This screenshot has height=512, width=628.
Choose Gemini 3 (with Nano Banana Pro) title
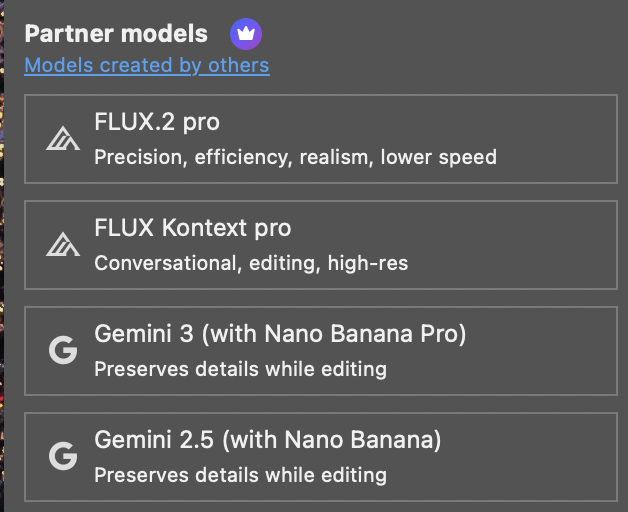pyautogui.click(x=280, y=334)
